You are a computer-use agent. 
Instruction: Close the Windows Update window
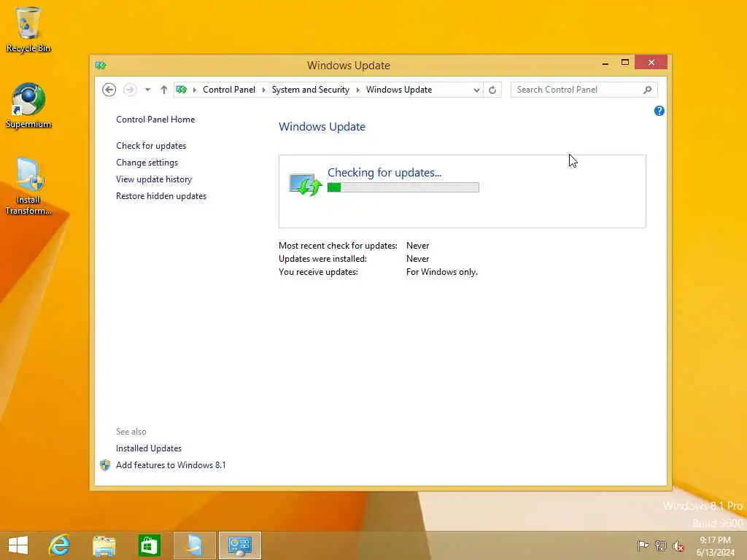651,63
